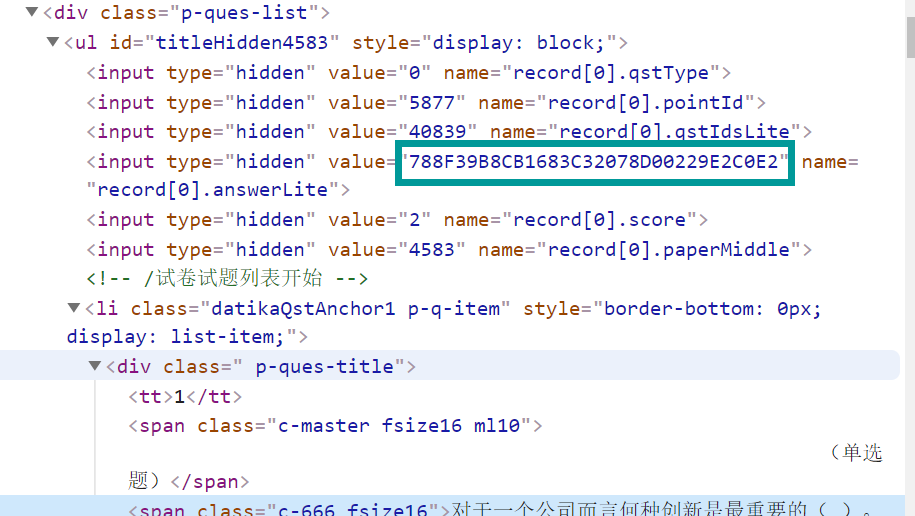Screen dimensions: 915x516
Task: Collapse the ul titleHidden4583 node
Action: pyautogui.click(x=53, y=42)
